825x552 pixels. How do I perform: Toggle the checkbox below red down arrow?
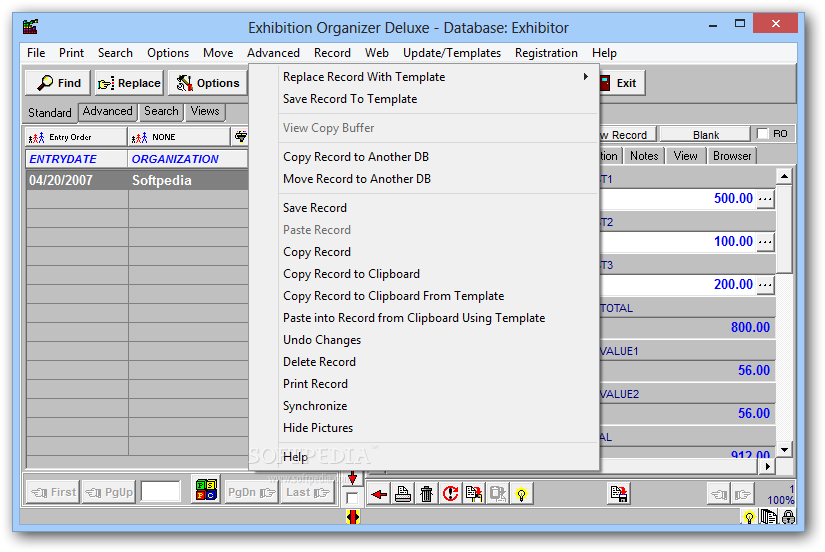[x=352, y=497]
